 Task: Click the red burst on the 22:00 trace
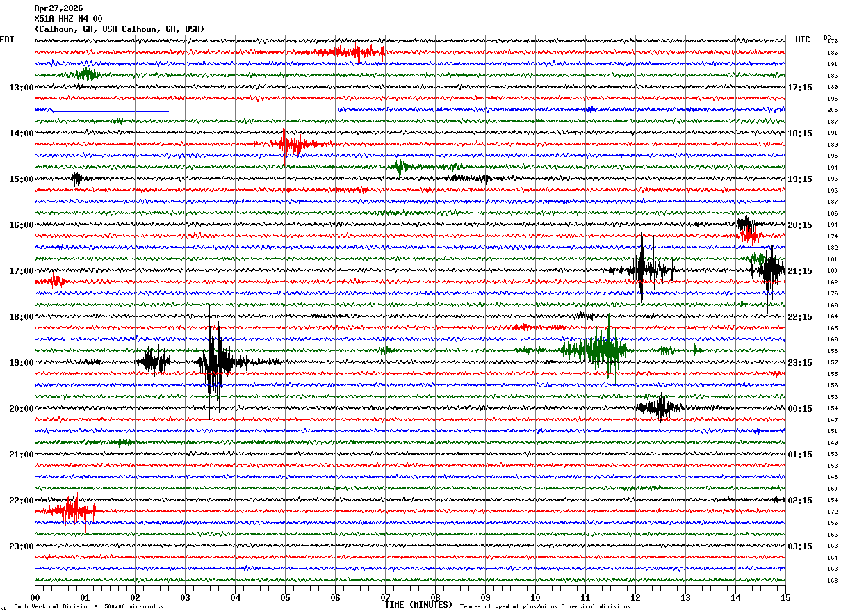(70, 511)
